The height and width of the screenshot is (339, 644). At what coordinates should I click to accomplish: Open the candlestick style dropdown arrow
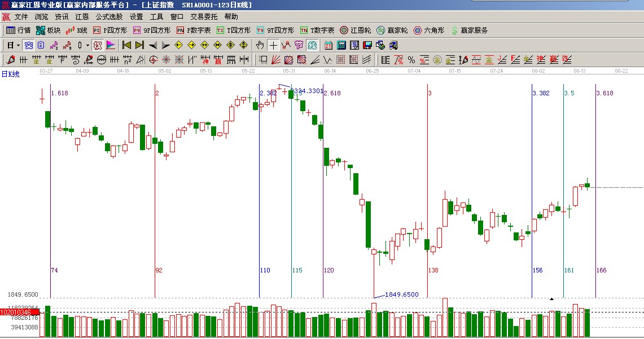pos(87,45)
